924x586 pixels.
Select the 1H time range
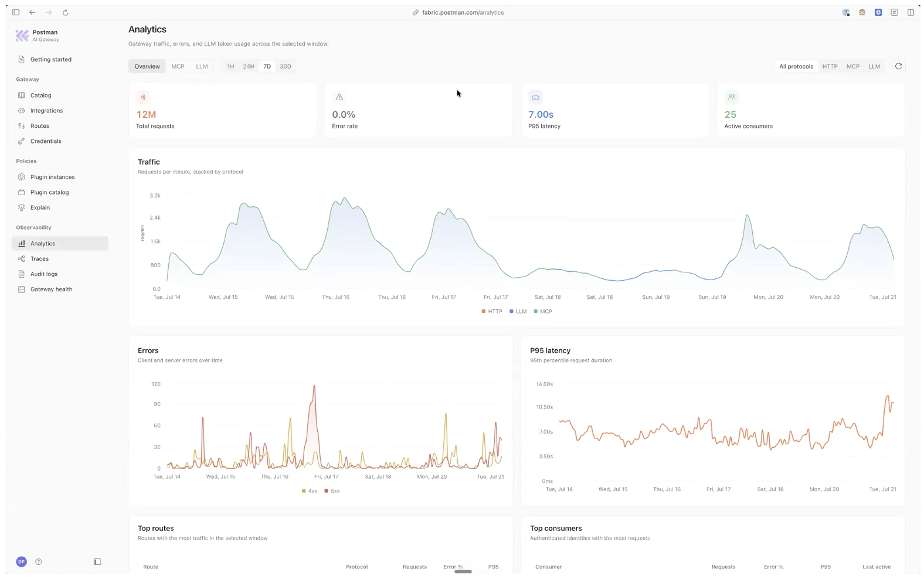click(x=230, y=66)
